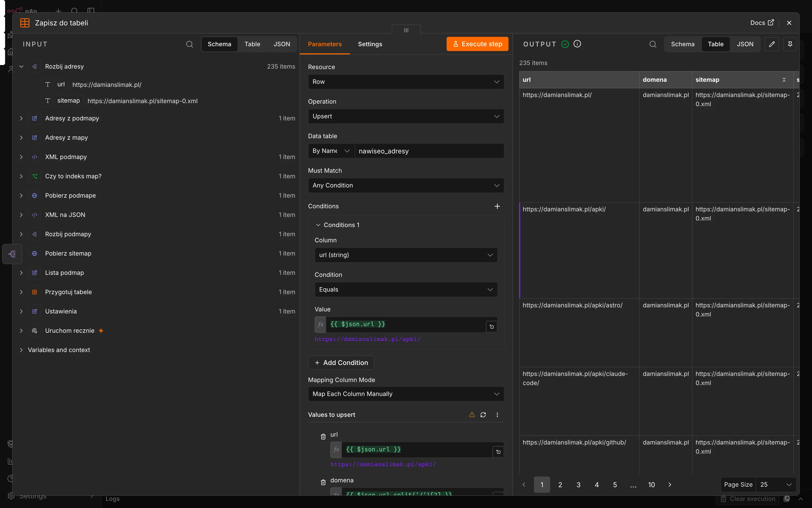Go to the next output page arrow
This screenshot has width=812, height=508.
(x=670, y=484)
